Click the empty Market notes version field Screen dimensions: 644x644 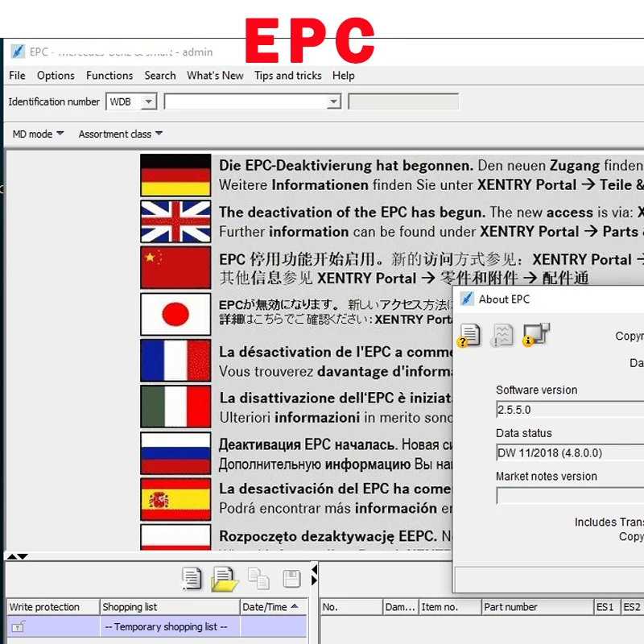pos(570,496)
